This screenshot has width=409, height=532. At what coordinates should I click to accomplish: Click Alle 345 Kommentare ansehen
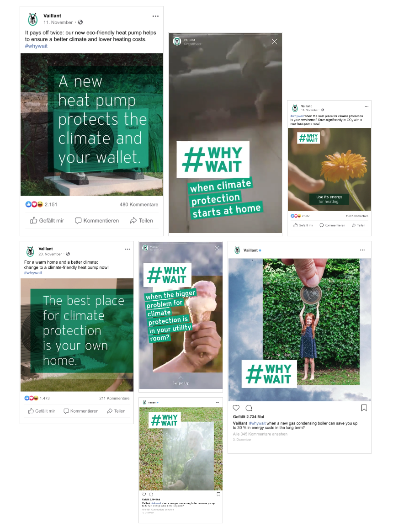point(260,434)
